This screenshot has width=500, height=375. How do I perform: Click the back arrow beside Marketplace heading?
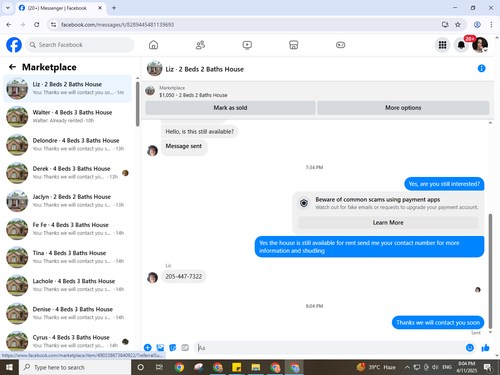pyautogui.click(x=12, y=67)
